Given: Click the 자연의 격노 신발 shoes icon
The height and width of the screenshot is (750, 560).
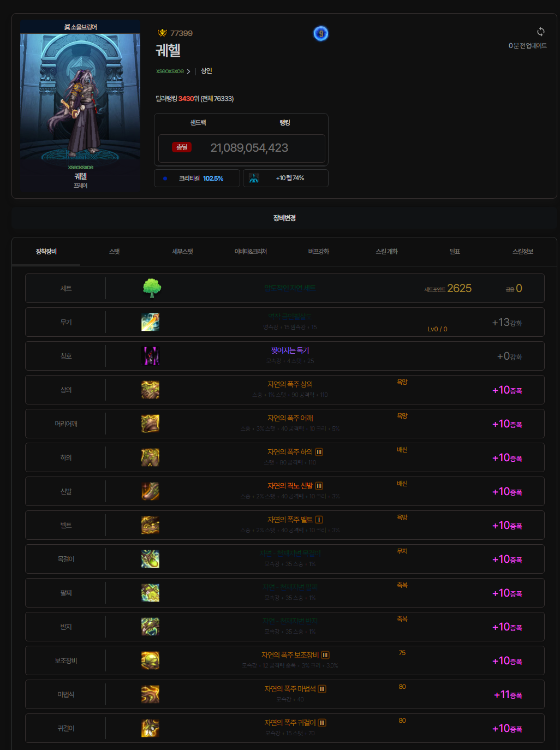Looking at the screenshot, I should tap(150, 491).
